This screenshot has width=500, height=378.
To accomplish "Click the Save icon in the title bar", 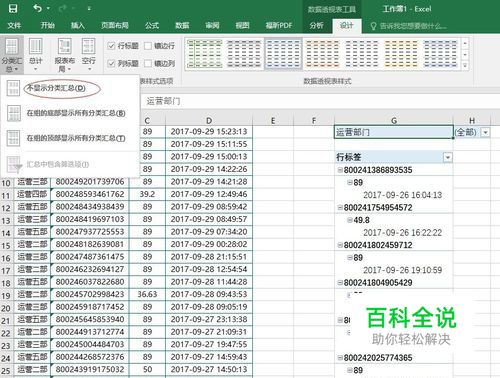I will click(x=13, y=8).
